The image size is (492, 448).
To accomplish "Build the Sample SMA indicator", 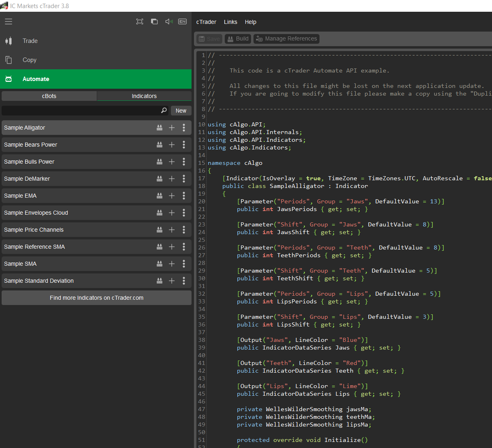I will click(x=160, y=264).
